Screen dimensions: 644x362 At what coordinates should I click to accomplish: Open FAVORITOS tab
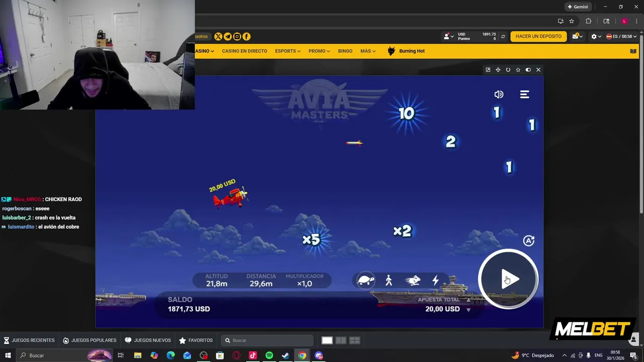pyautogui.click(x=196, y=340)
